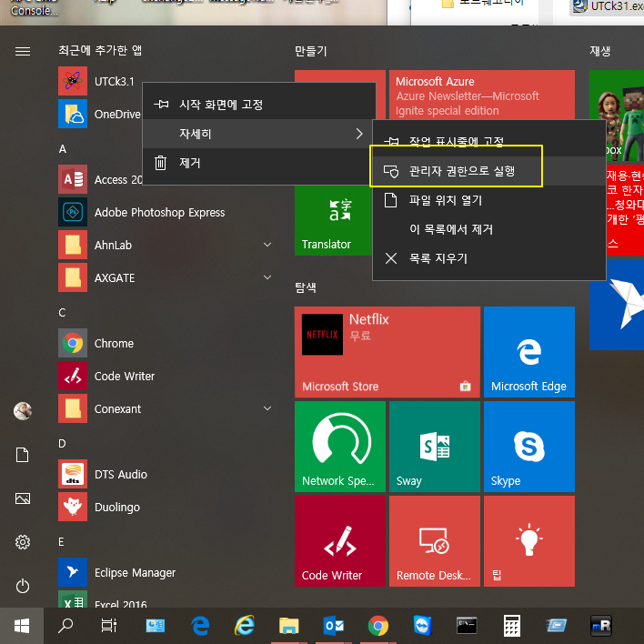644x644 pixels.
Task: Open the 팁 tile
Action: tap(529, 541)
